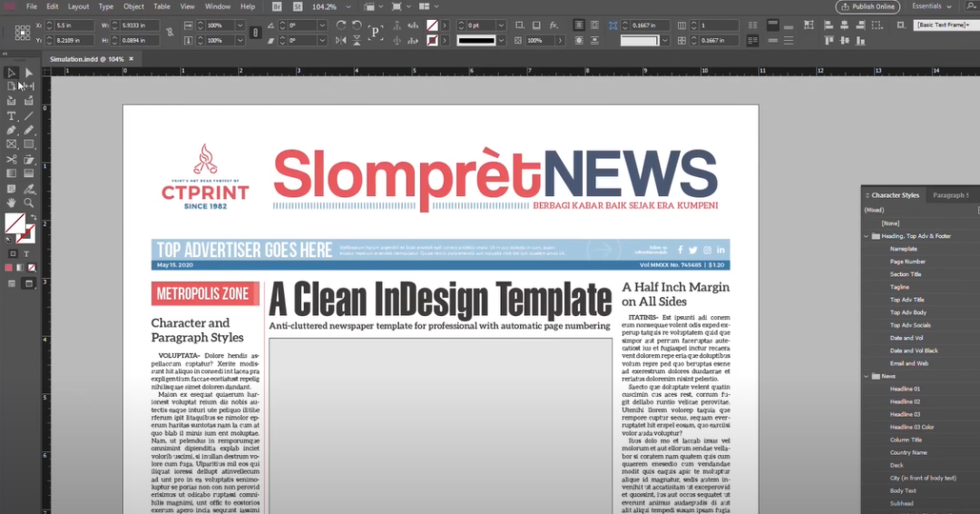Select the Selection tool (black arrow)

[x=11, y=73]
